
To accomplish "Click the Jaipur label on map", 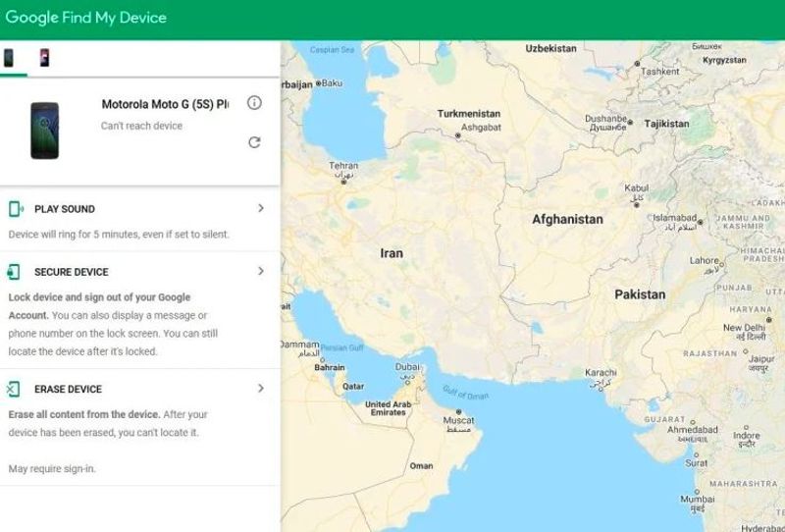I will click(761, 358).
